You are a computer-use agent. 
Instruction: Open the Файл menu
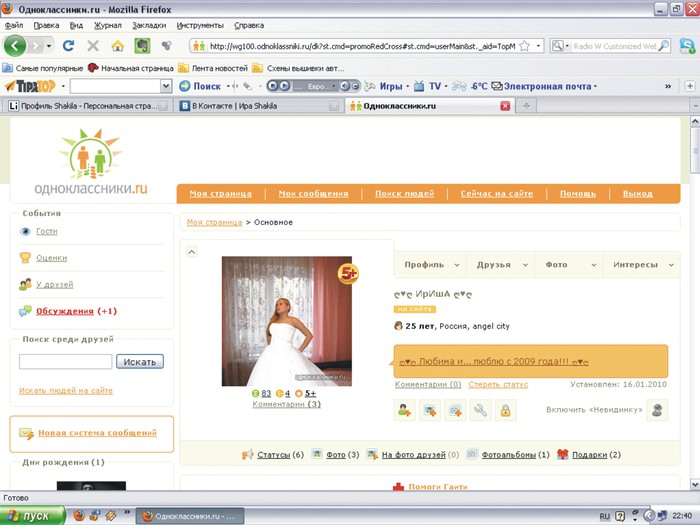(x=14, y=25)
